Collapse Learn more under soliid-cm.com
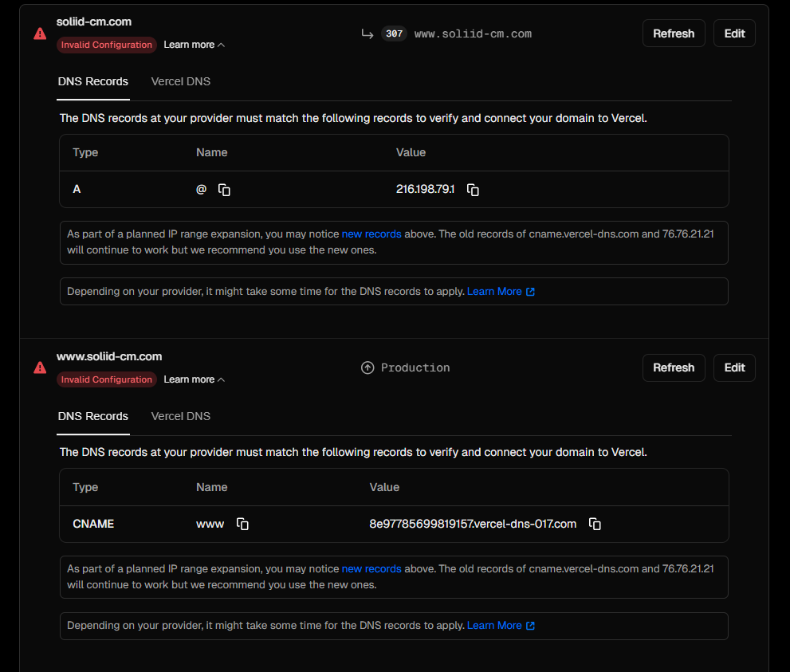Viewport: 790px width, 672px height. pos(194,45)
